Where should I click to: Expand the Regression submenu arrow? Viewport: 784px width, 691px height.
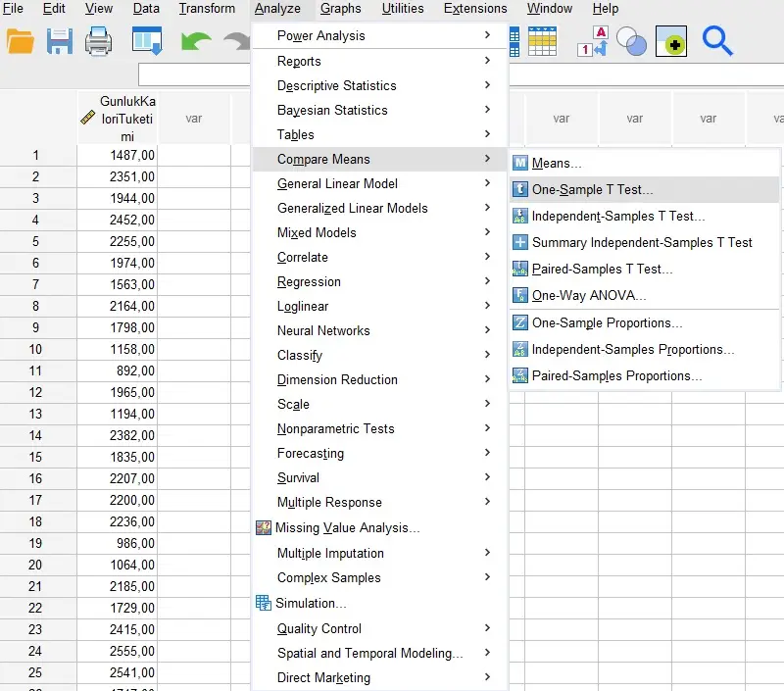pos(487,280)
